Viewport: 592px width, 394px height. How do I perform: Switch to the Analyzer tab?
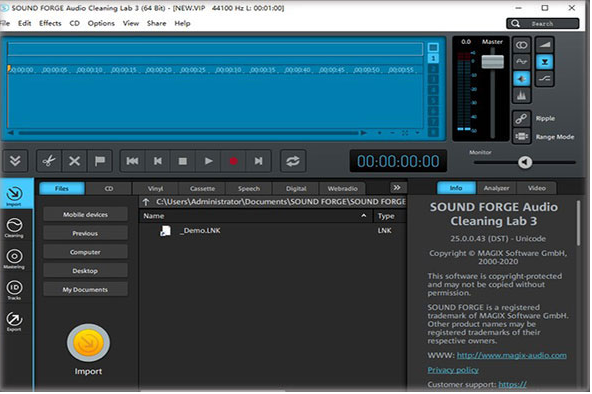[x=496, y=188]
